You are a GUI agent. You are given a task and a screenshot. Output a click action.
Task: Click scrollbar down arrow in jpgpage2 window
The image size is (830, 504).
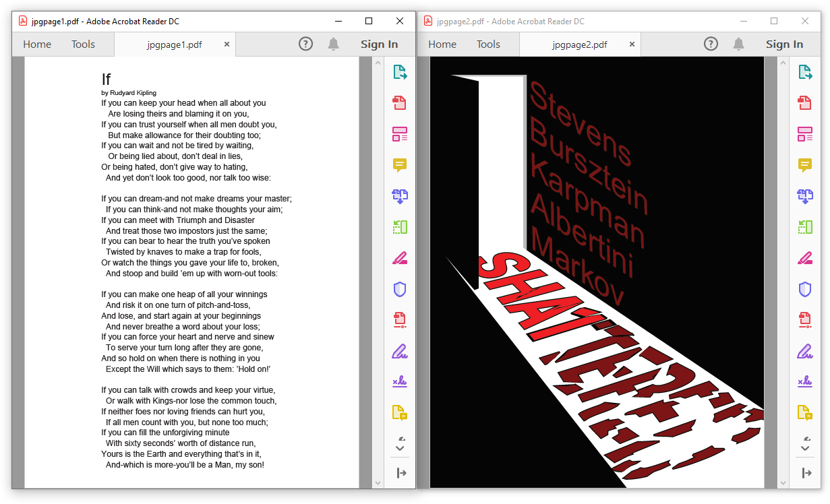783,482
